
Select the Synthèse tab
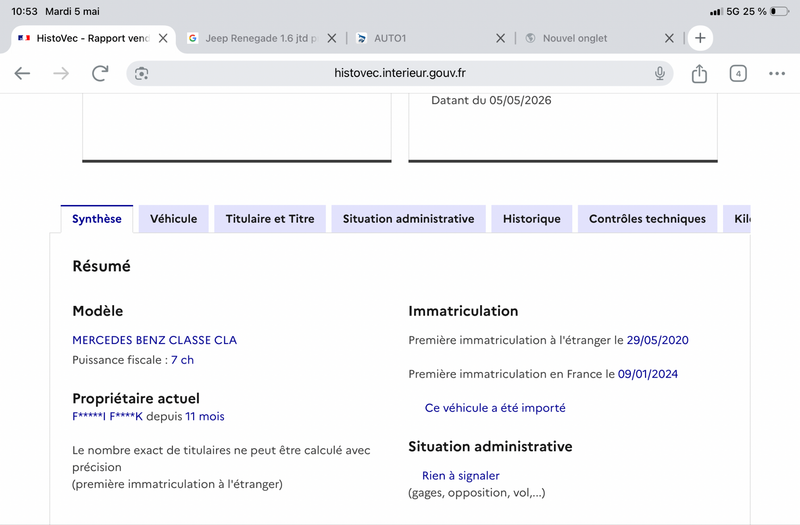[x=96, y=219]
